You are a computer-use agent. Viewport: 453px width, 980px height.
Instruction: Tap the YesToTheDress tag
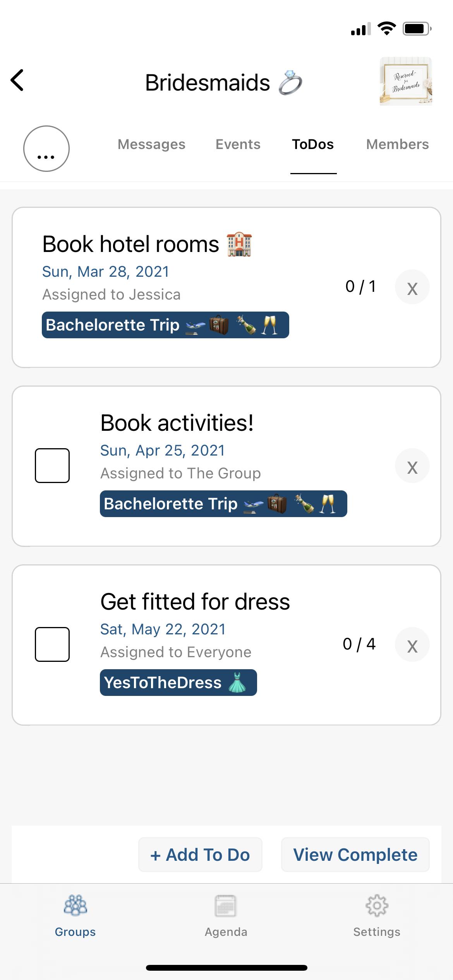point(178,682)
